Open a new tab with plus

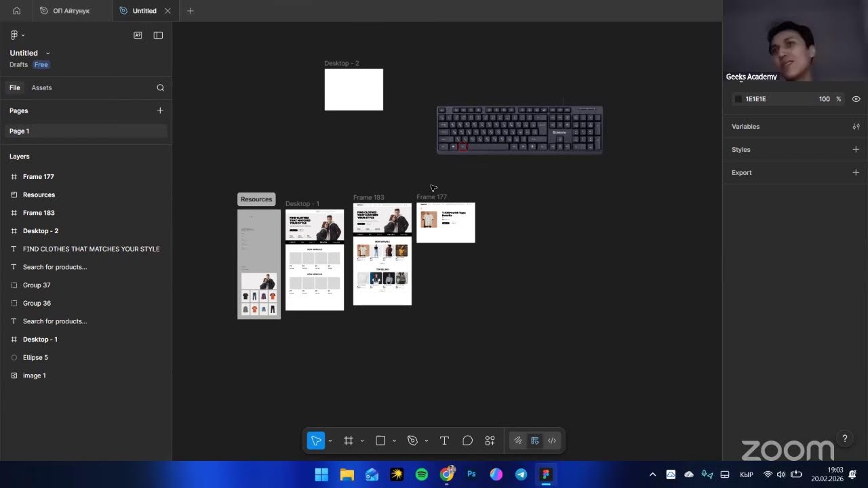coord(191,11)
